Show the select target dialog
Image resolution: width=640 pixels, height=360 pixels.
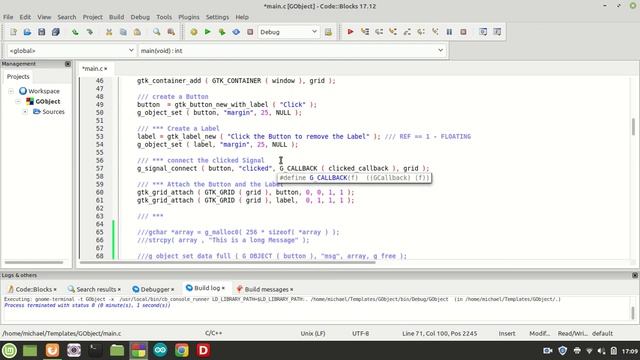pyautogui.click(x=328, y=32)
